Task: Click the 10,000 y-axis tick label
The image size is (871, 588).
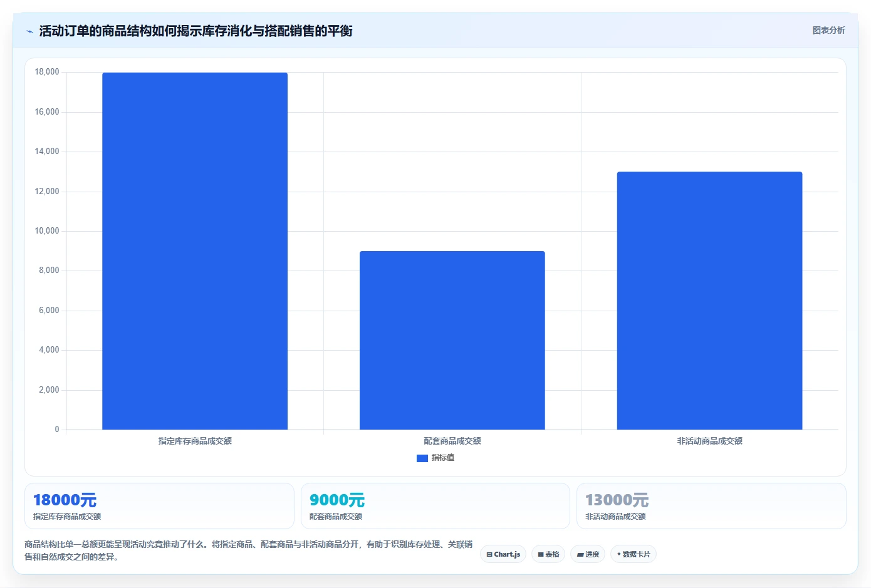Action: pos(47,231)
